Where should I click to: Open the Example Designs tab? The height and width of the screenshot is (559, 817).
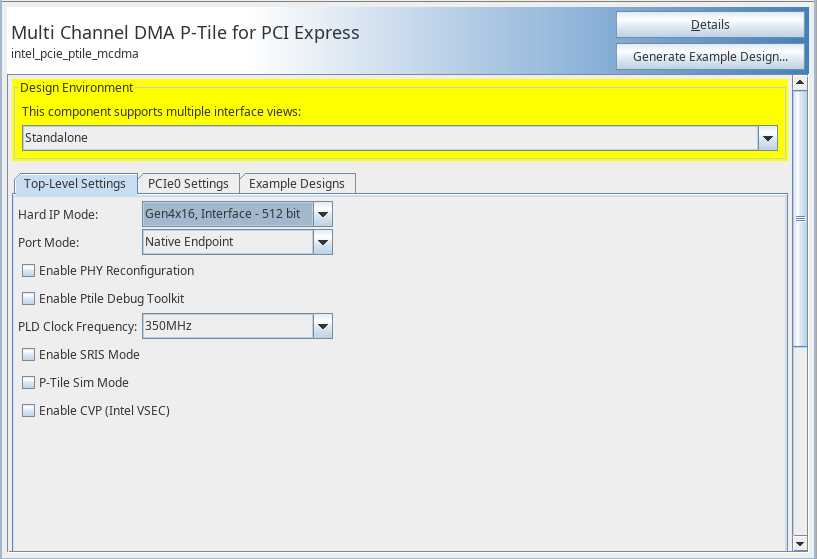(x=296, y=184)
